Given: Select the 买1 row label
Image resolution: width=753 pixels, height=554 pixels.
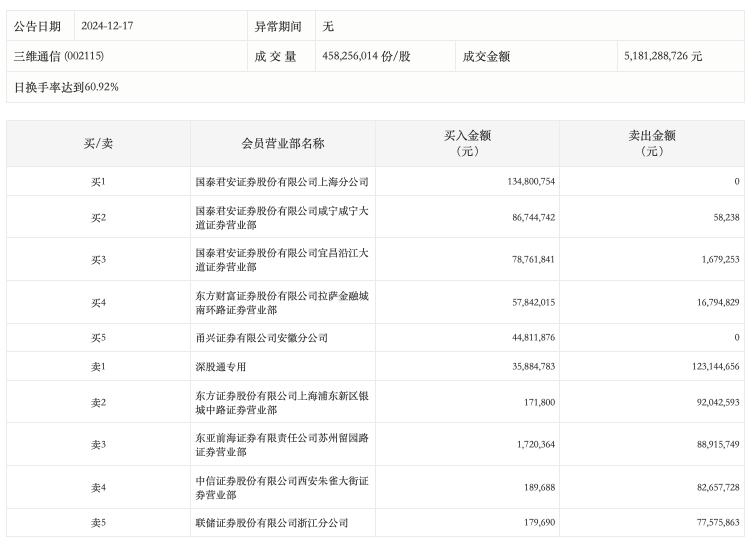Looking at the screenshot, I should [x=98, y=182].
